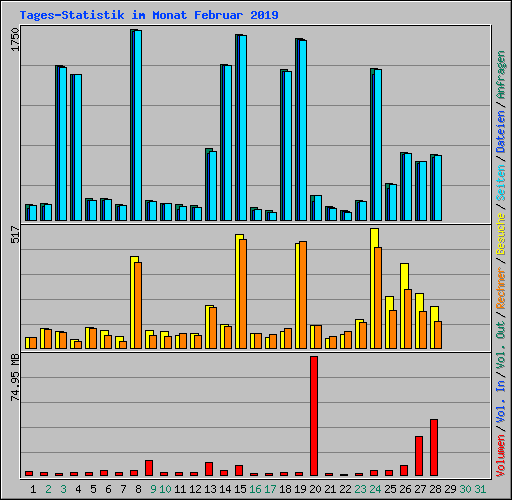Screen dimensions: 512x500
Task: Select day 24 on the x-axis
Action: pos(375,489)
